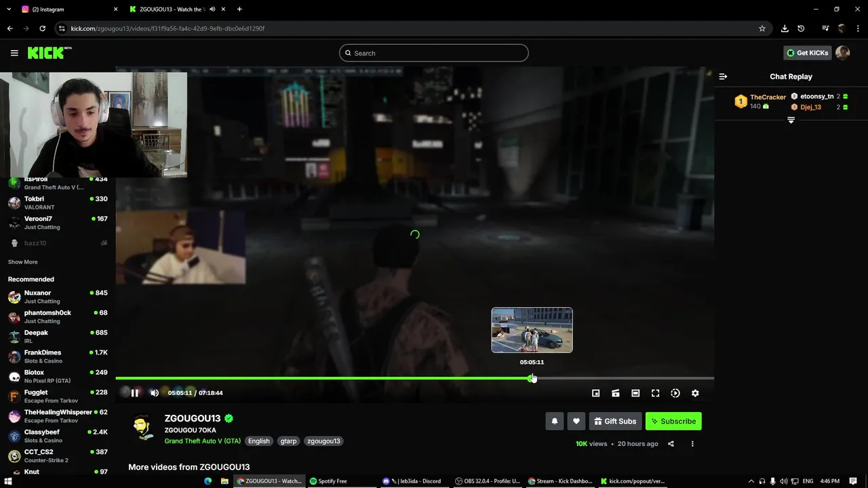This screenshot has width=868, height=488.
Task: Select the gtarp tag
Action: pyautogui.click(x=288, y=441)
